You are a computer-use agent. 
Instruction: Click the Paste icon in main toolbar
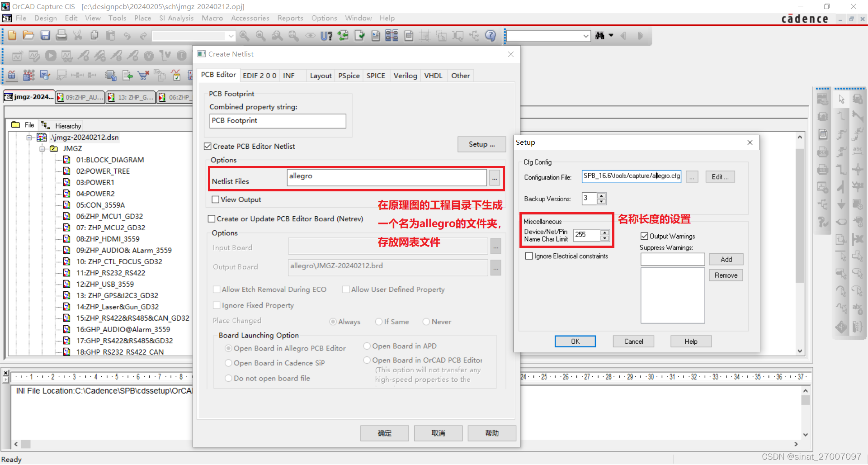(111, 35)
